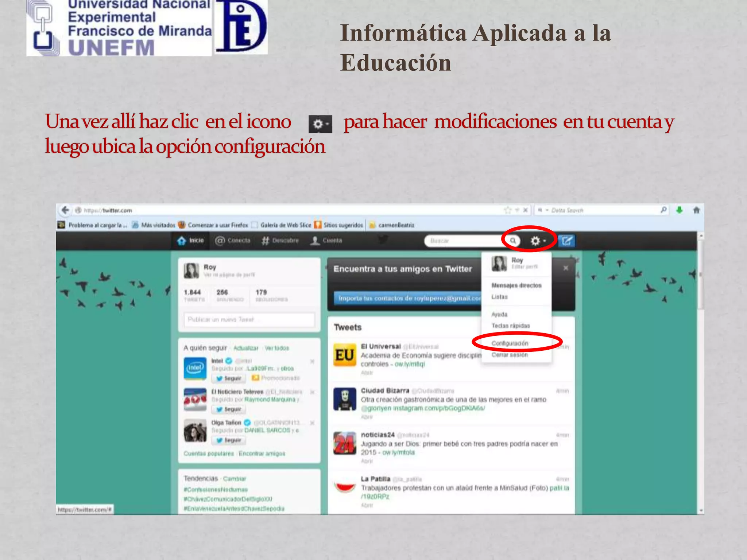
Task: Click the 179 Seguidores count
Action: (271, 295)
